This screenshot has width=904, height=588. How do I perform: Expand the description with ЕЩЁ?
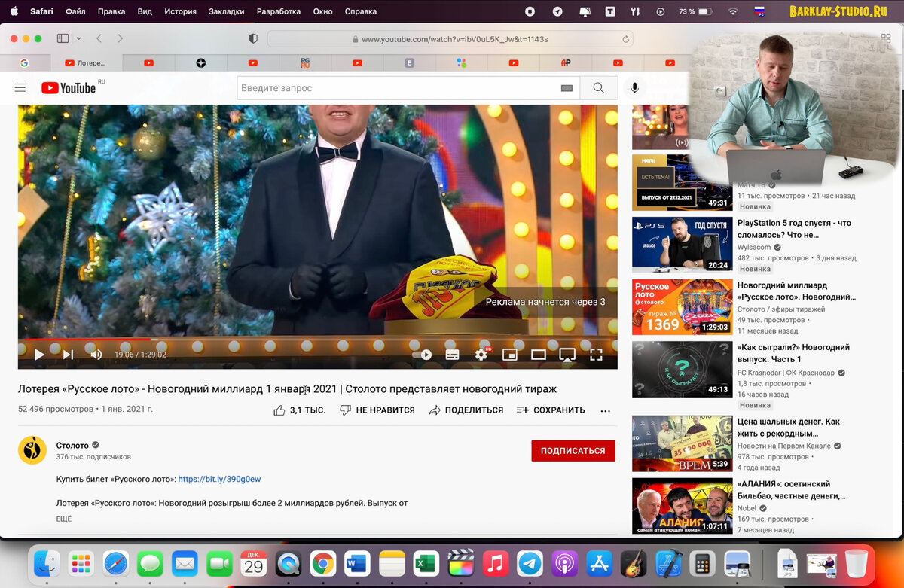coord(64,519)
